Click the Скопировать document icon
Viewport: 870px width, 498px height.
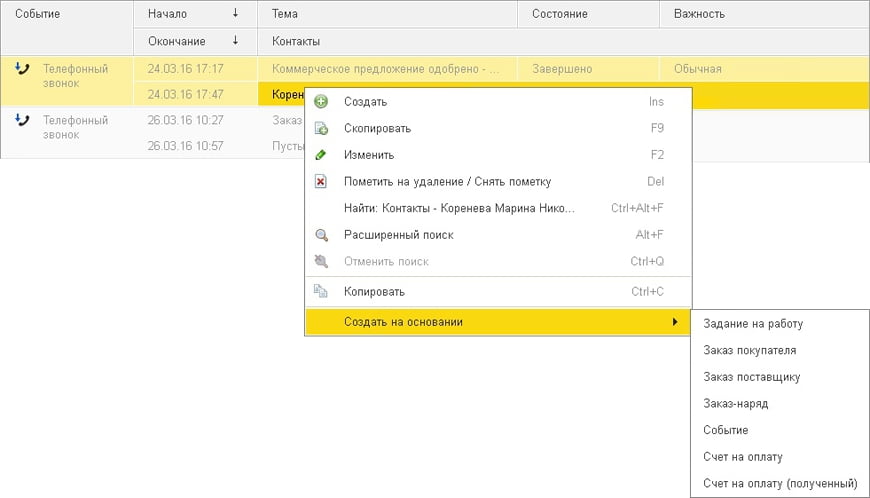[x=321, y=128]
